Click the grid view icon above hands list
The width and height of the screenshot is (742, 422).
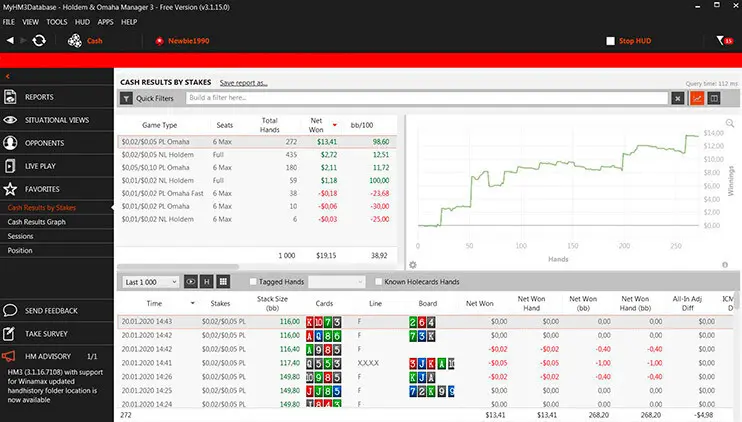tap(223, 282)
